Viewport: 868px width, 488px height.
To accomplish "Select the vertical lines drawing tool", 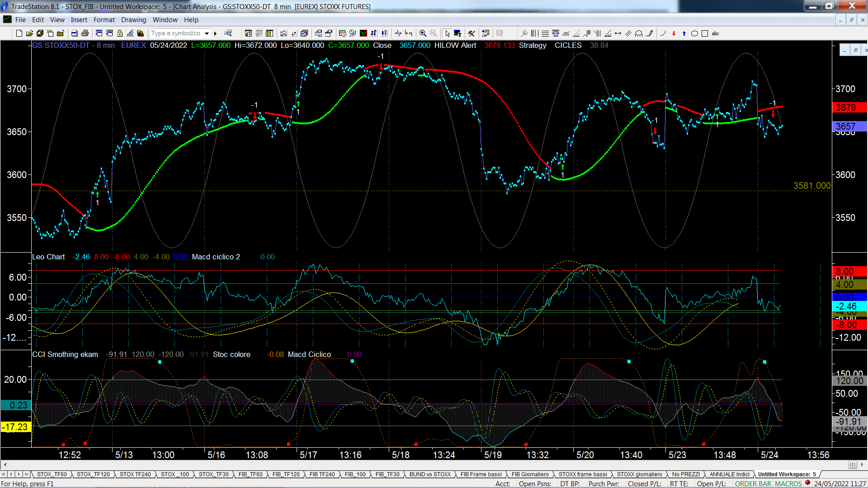I will (x=535, y=33).
